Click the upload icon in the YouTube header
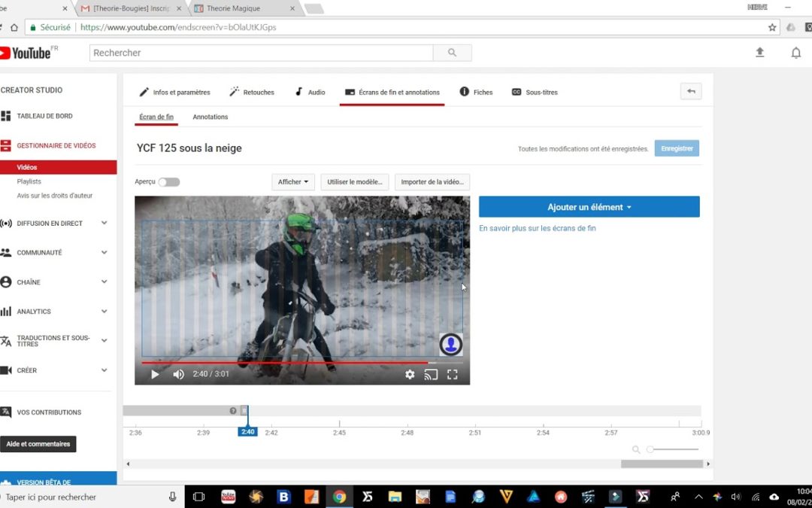Viewport: 812px width, 508px height. point(759,53)
